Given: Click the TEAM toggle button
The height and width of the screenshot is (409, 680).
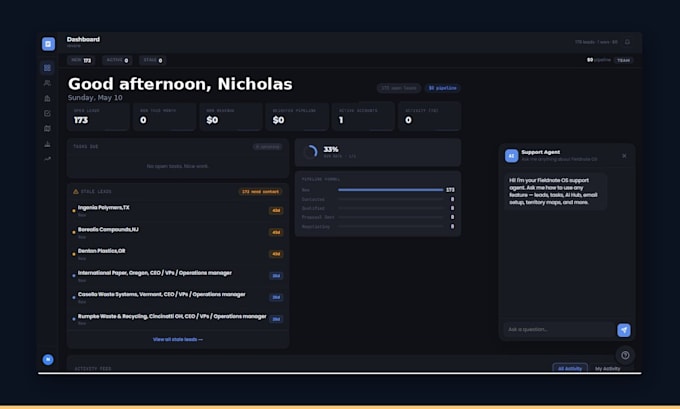Looking at the screenshot, I should (x=623, y=60).
